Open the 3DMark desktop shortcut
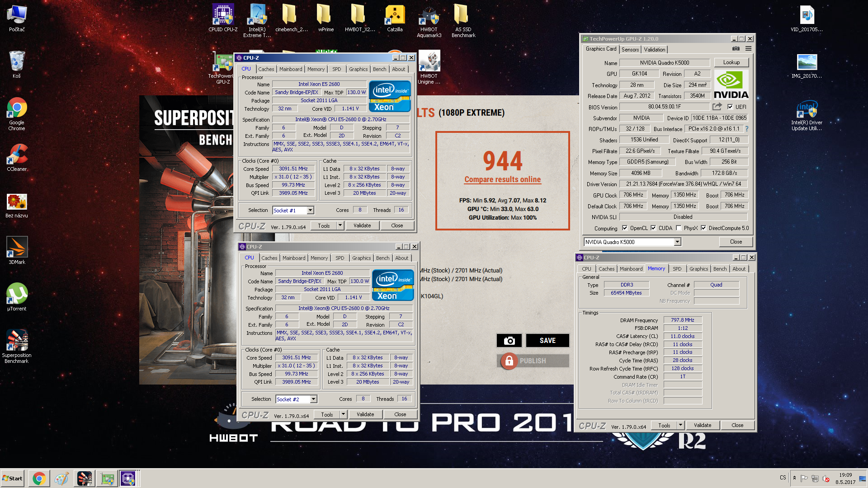Image resolution: width=868 pixels, height=488 pixels. [17, 250]
